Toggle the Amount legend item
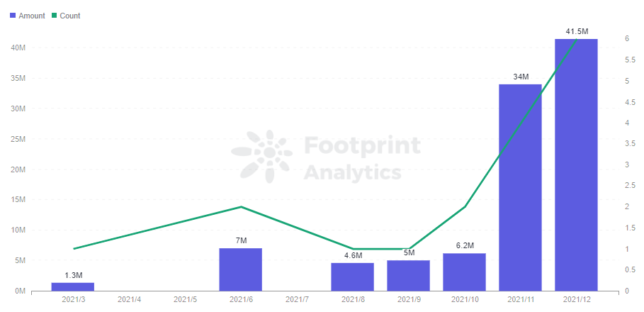 (27, 16)
